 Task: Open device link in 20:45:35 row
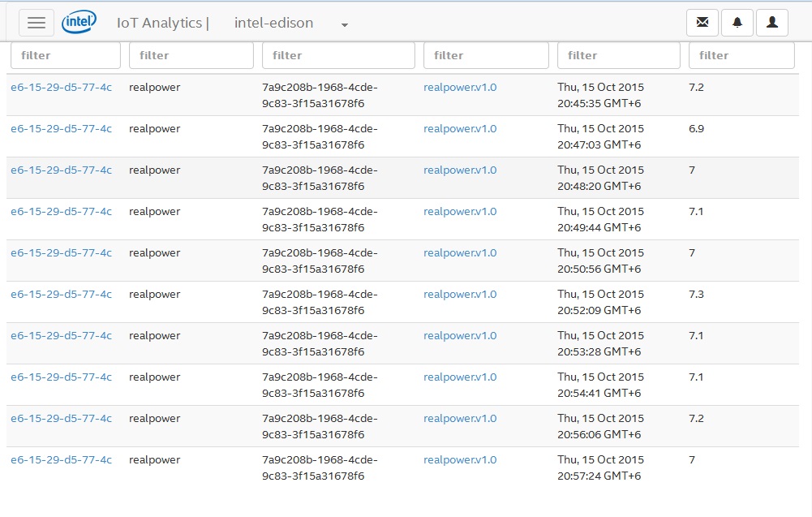click(61, 88)
